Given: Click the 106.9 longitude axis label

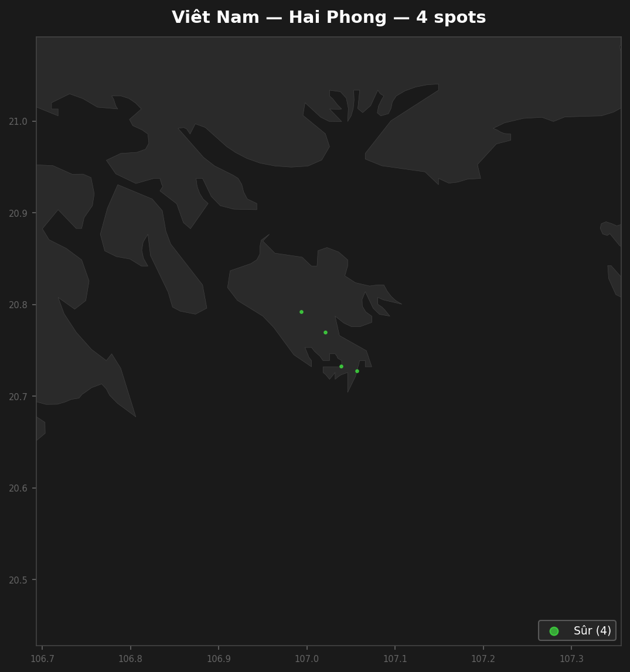Looking at the screenshot, I should [x=219, y=659].
